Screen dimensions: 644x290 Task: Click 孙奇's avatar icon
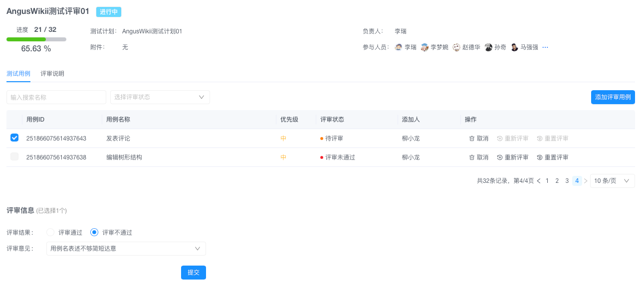point(488,47)
